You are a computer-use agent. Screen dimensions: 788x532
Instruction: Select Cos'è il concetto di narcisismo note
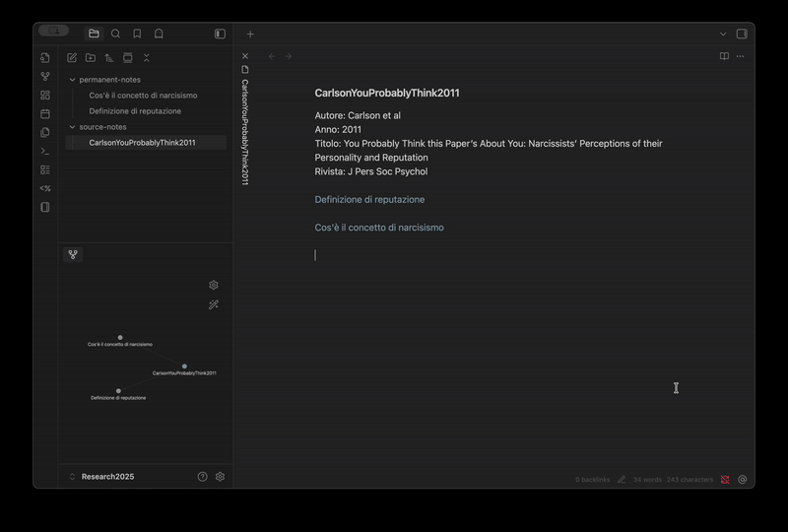[143, 96]
